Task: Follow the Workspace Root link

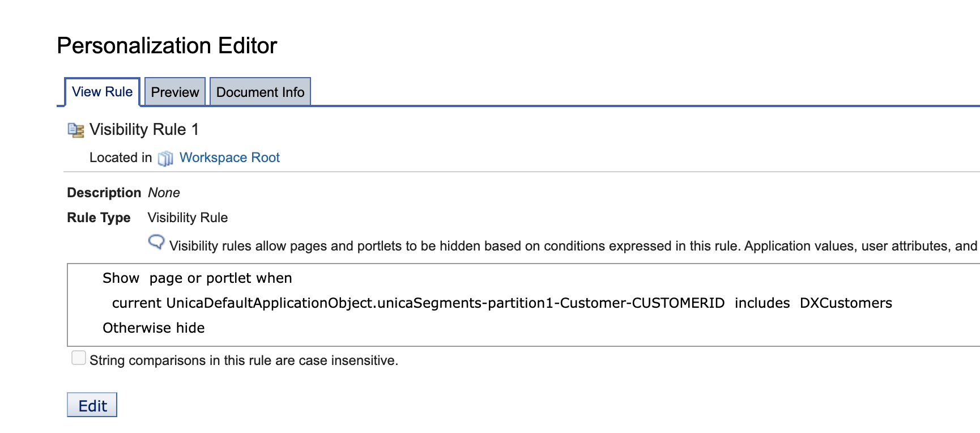Action: [229, 158]
